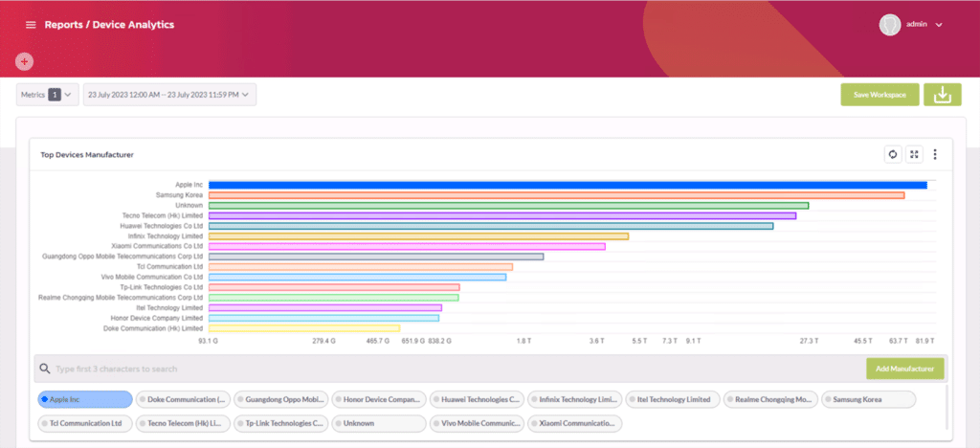Expand the admin account dropdown arrow
This screenshot has width=980, height=448.
[x=938, y=25]
